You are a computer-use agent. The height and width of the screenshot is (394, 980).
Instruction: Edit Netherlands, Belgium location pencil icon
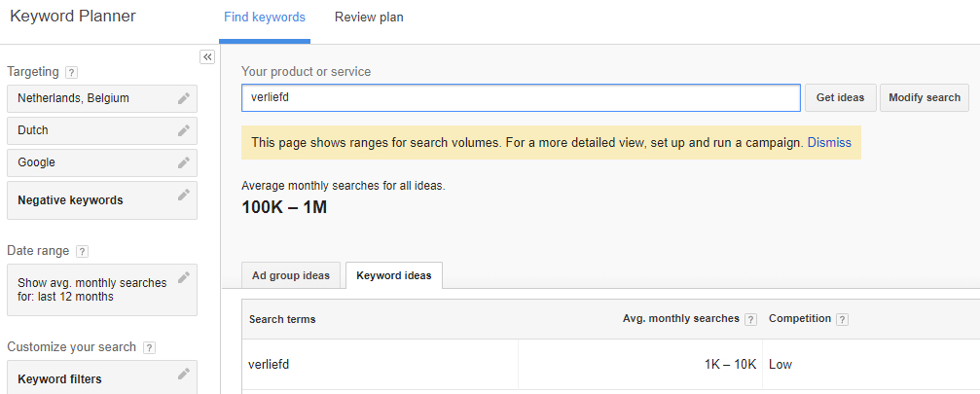click(x=183, y=98)
